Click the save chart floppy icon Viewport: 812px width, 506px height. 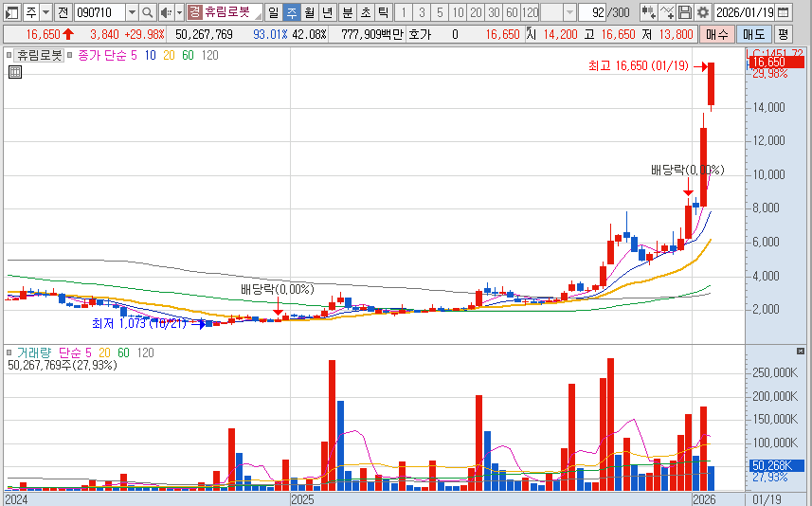[685, 12]
